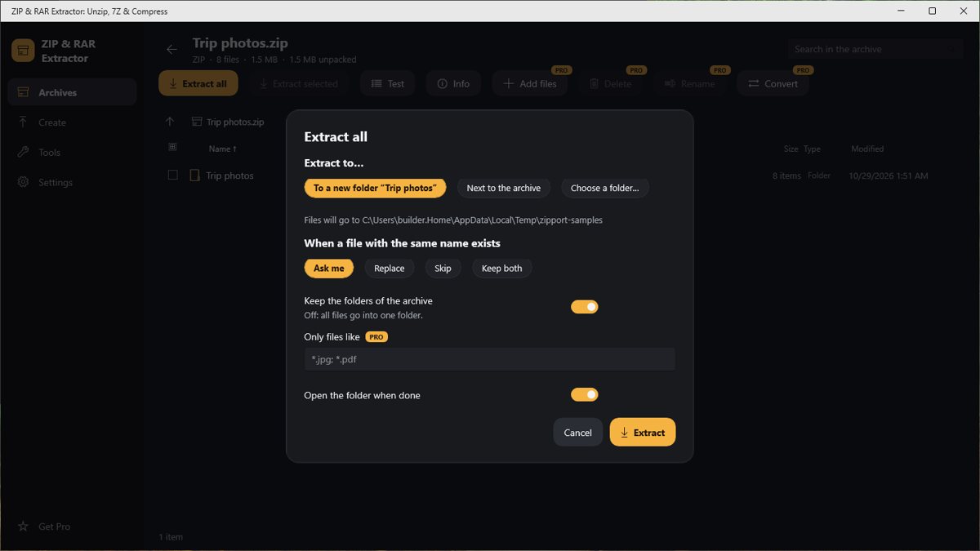Sort by the Type column header
Image resolution: width=980 pixels, height=551 pixels.
[x=812, y=149]
